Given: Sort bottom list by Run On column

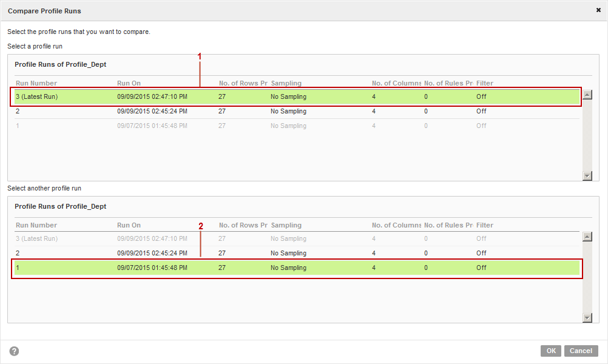Looking at the screenshot, I should (129, 225).
